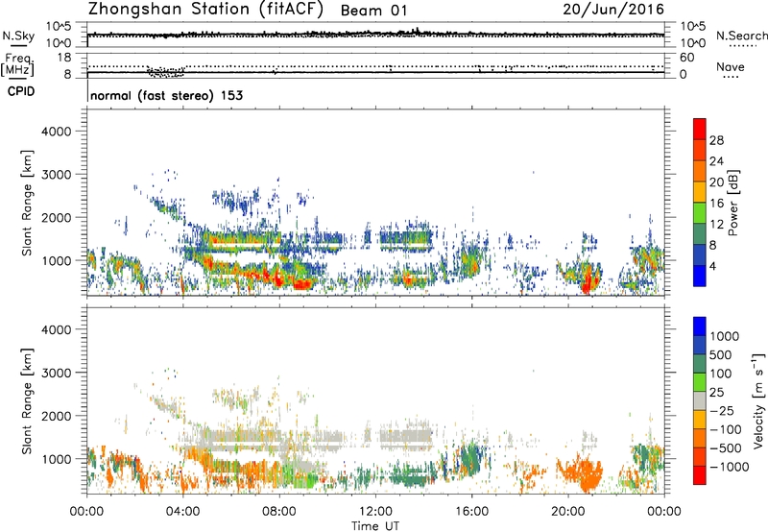Click the 'Slant Range [km]' label of power panel

pyautogui.click(x=27, y=203)
